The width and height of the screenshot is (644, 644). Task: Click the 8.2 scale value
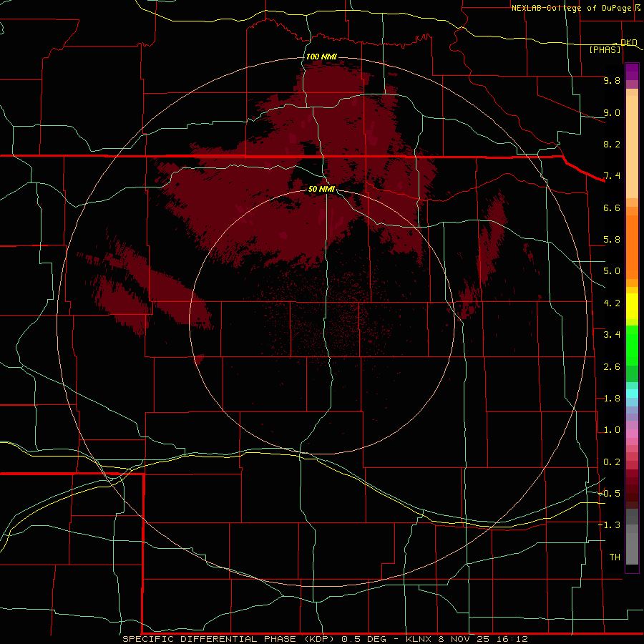612,144
